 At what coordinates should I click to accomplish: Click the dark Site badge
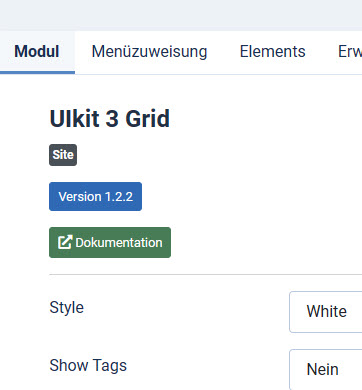[63, 155]
